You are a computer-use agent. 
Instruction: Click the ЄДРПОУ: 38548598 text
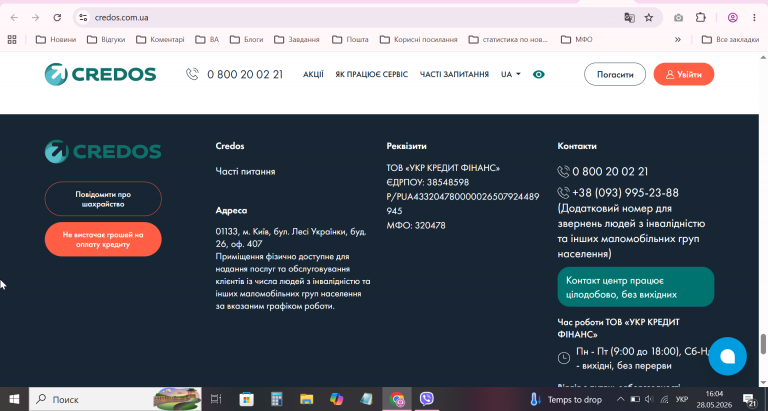pos(428,182)
